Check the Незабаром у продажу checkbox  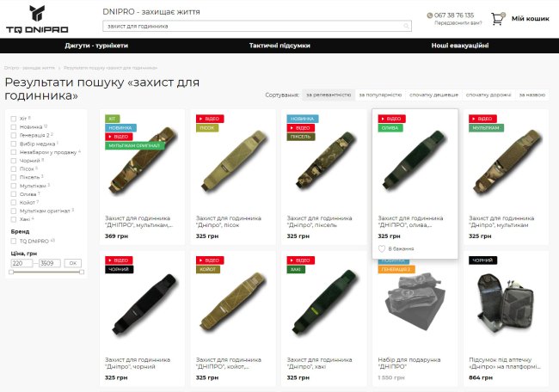point(14,152)
